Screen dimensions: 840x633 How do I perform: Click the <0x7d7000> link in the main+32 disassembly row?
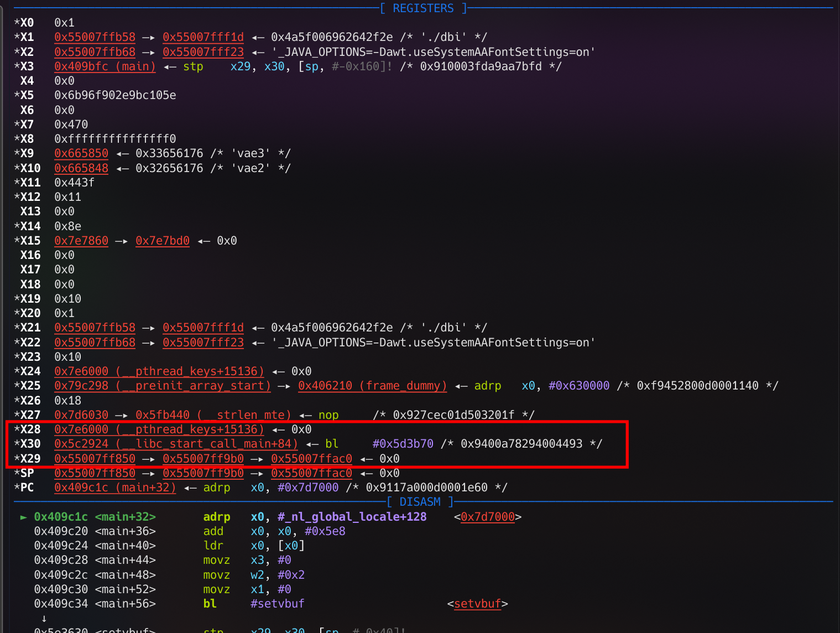pos(488,517)
